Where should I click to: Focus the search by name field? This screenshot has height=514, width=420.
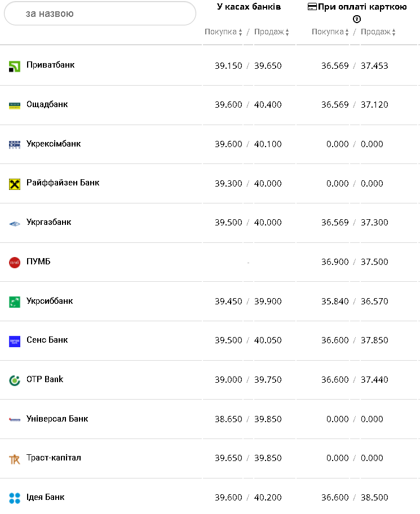[x=100, y=14]
